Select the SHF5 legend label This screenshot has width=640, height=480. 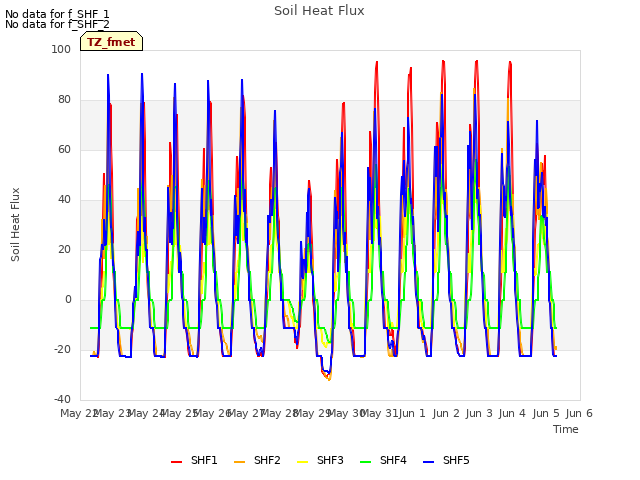456,460
